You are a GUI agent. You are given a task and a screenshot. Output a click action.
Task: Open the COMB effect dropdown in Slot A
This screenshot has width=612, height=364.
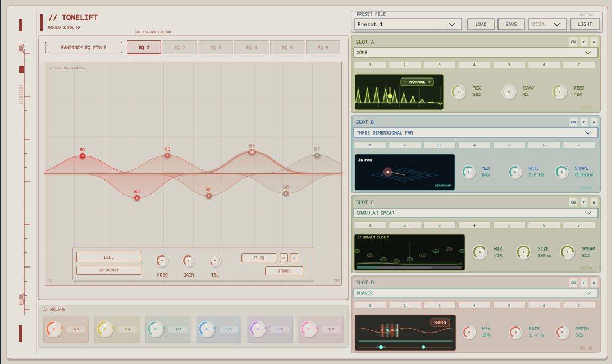476,53
